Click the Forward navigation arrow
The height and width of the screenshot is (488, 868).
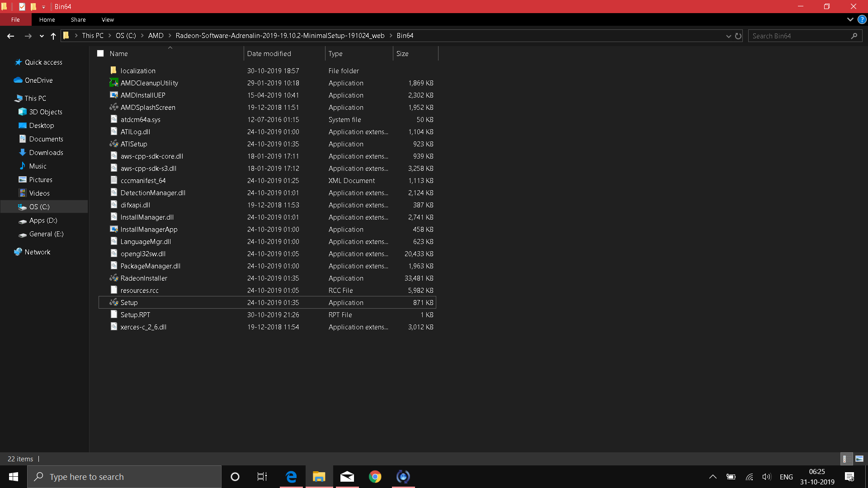pos(28,36)
